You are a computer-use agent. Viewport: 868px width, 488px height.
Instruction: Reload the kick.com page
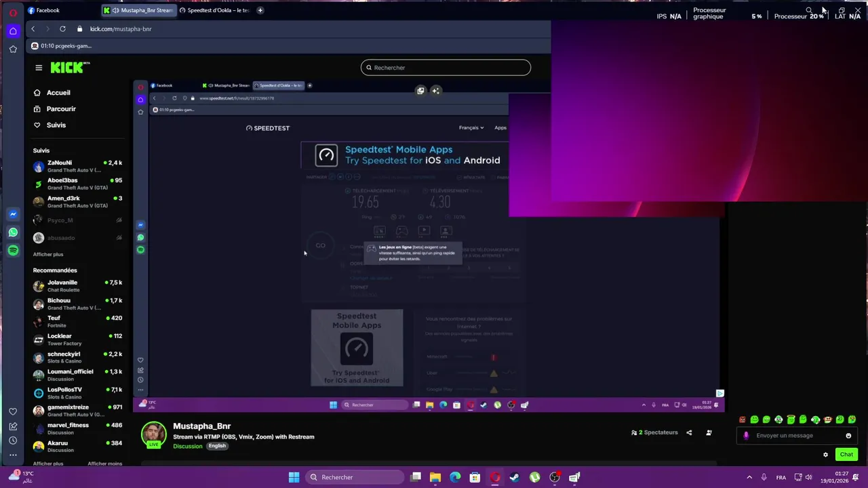tap(62, 29)
